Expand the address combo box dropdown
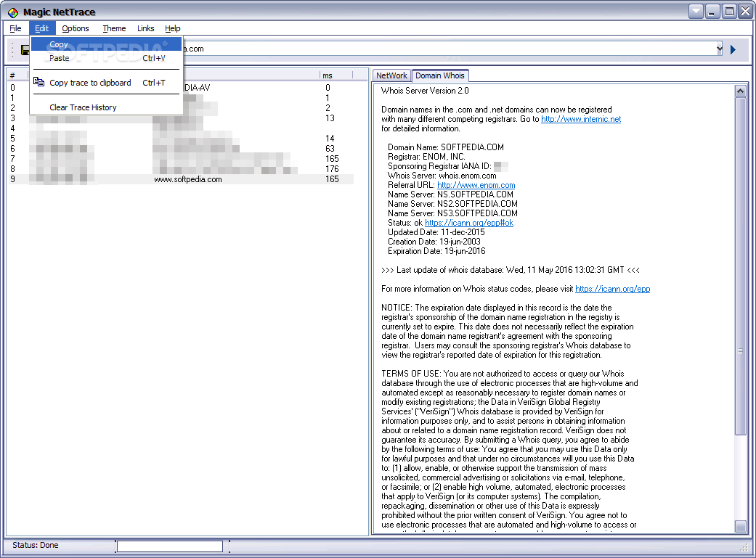 719,49
